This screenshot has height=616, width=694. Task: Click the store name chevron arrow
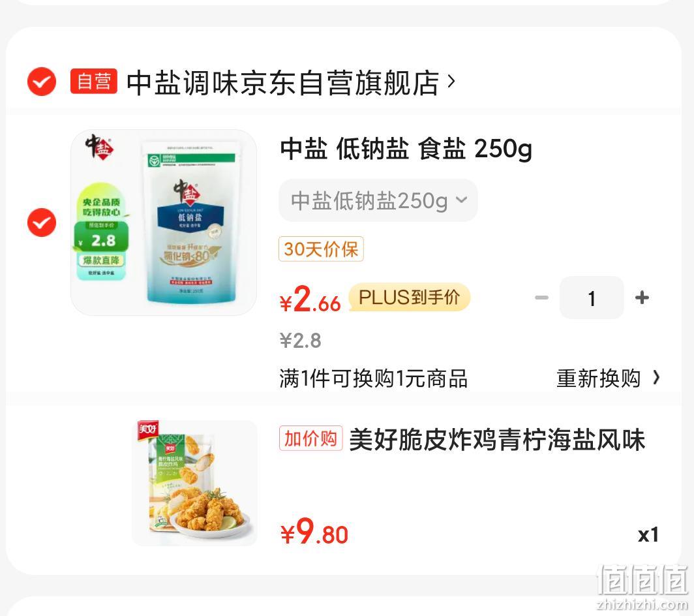click(451, 82)
